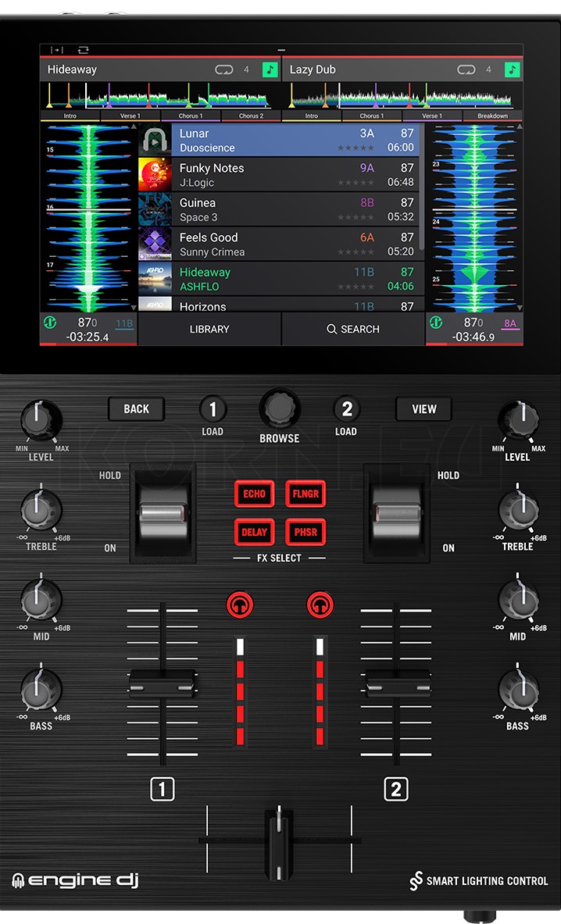Click the right MID knob

(x=519, y=601)
